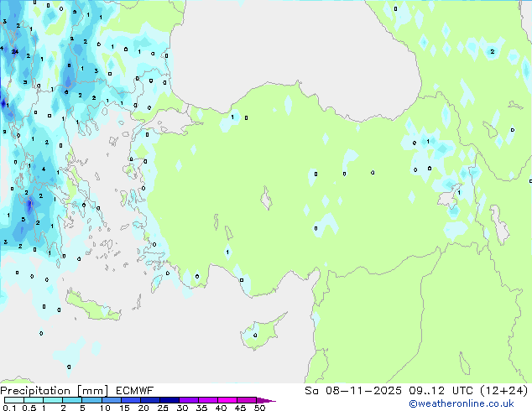Click the dark navy swatch between 25 and 30
This screenshot has width=532, height=411.
coord(169,400)
